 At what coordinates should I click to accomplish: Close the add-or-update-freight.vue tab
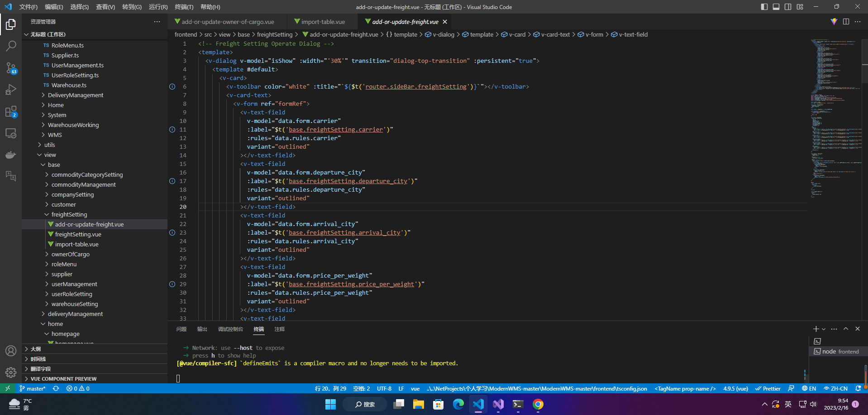(x=445, y=22)
